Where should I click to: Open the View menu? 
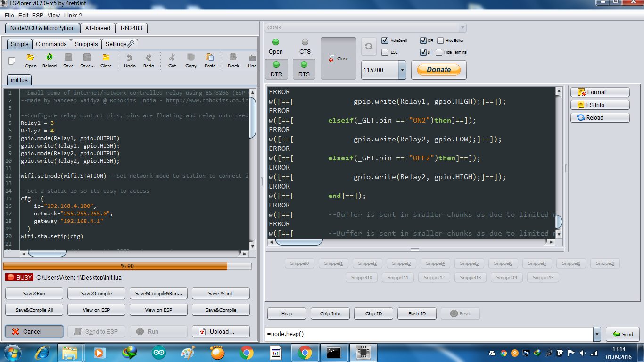[54, 16]
